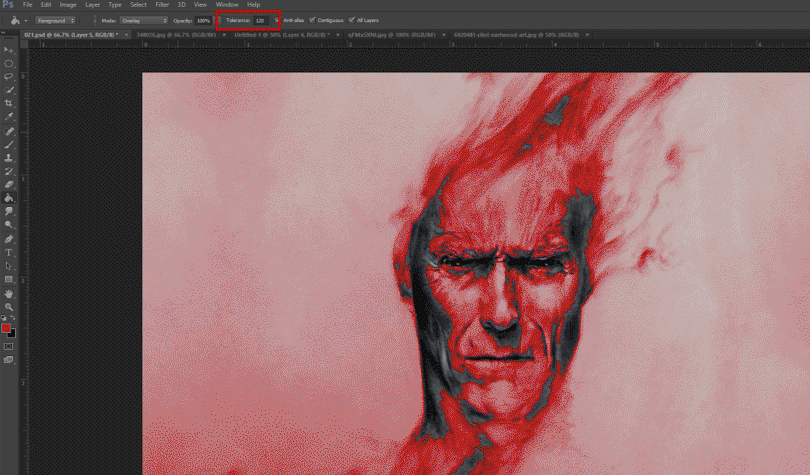This screenshot has height=475, width=810.
Task: Swap foreground and background colors
Action: (13, 318)
